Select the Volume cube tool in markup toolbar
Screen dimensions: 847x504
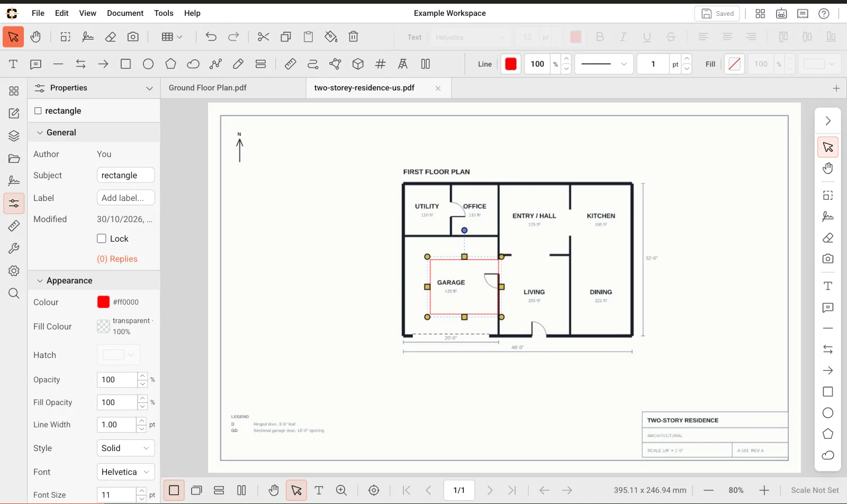pos(358,64)
